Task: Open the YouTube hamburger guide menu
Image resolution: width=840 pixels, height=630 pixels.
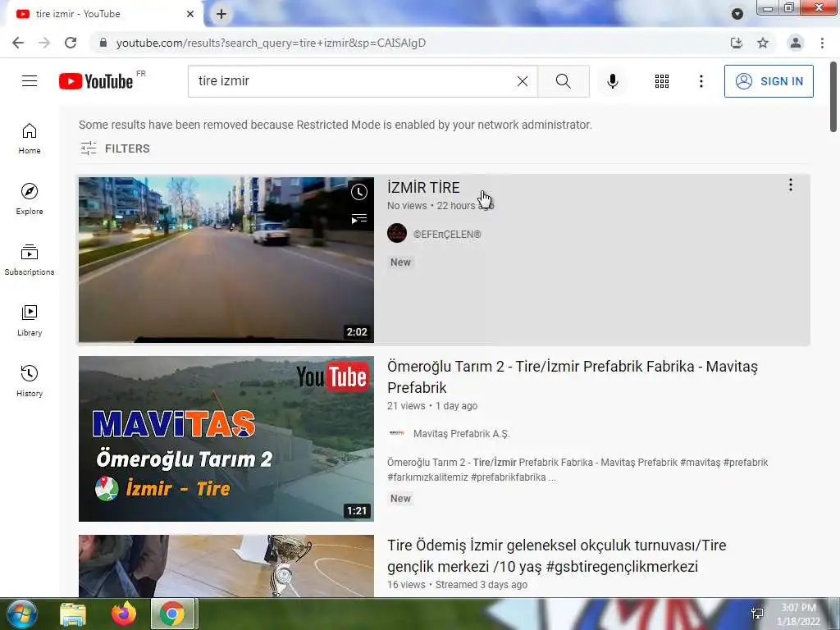Action: (x=30, y=81)
